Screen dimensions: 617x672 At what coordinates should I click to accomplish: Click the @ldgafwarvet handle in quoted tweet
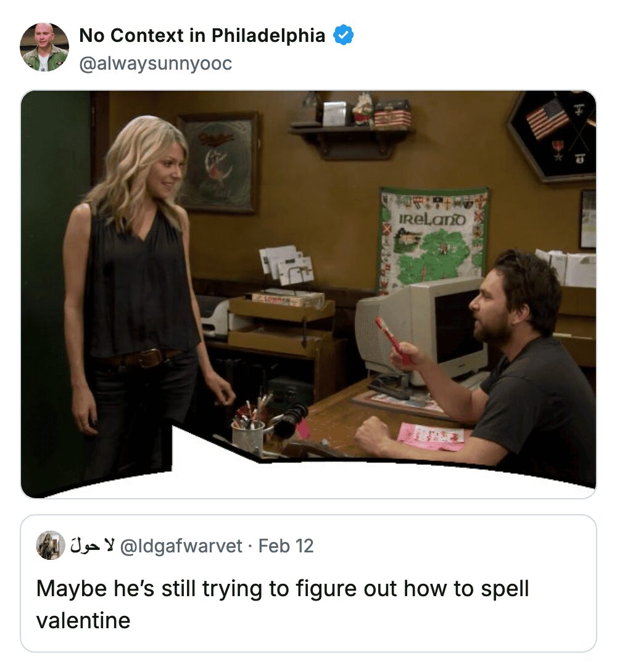[181, 546]
